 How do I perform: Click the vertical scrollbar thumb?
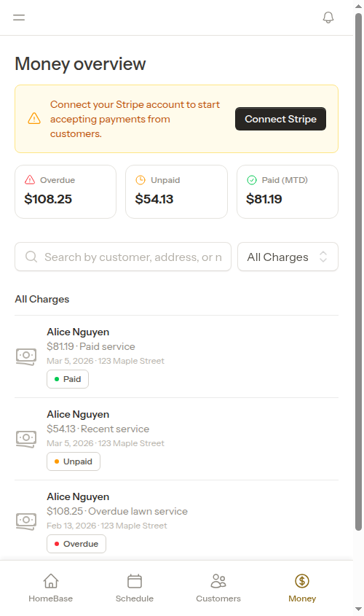click(x=358, y=272)
